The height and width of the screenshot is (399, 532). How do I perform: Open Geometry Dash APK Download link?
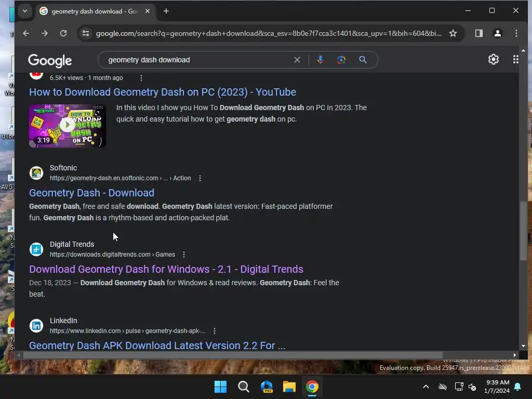(x=157, y=345)
